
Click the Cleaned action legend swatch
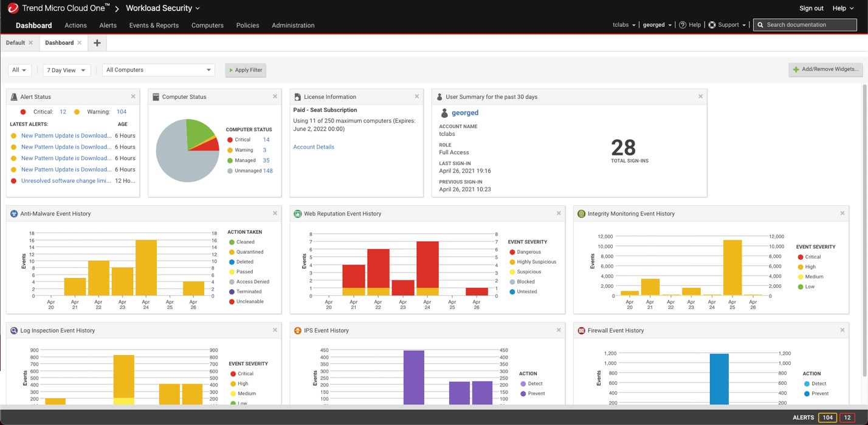click(232, 242)
